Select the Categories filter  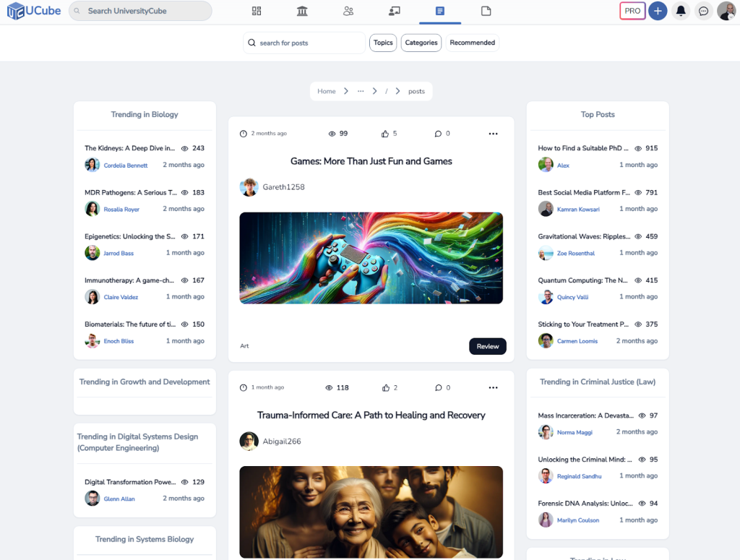click(421, 43)
